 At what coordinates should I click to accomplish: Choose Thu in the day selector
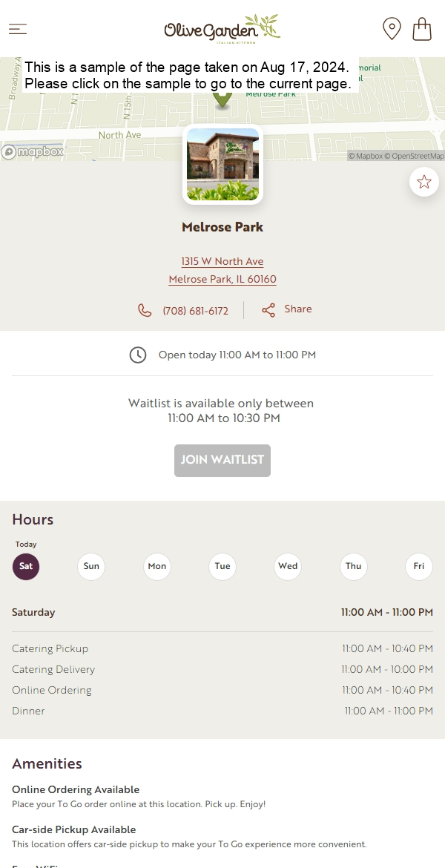[354, 566]
